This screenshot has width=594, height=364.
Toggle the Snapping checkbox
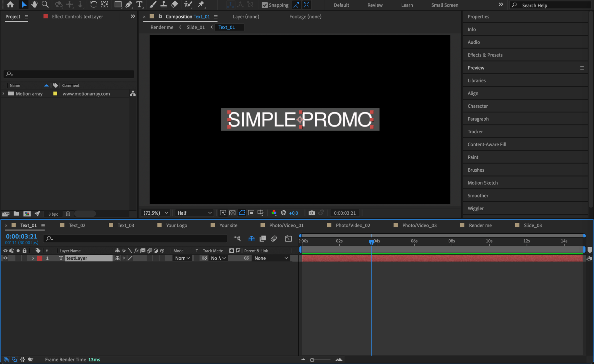click(x=264, y=5)
